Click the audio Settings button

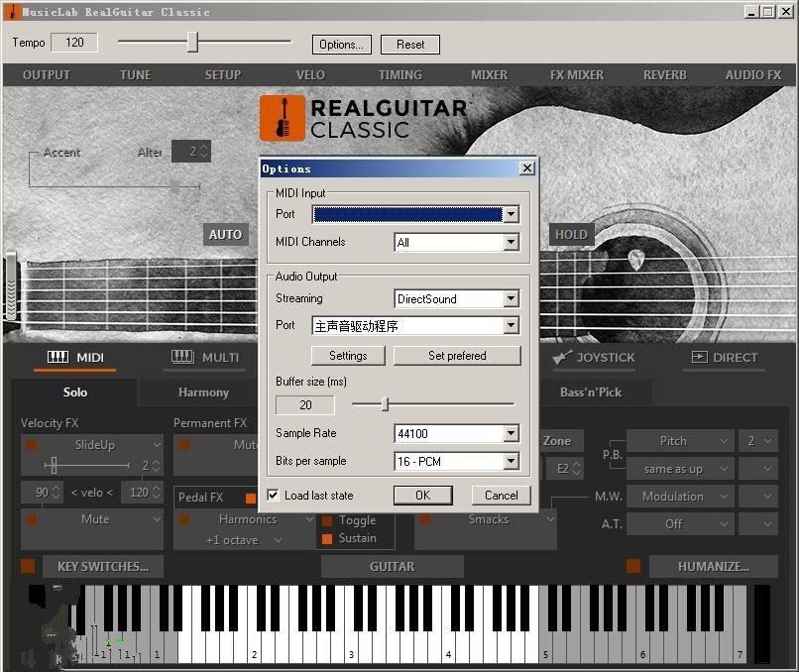pos(348,356)
